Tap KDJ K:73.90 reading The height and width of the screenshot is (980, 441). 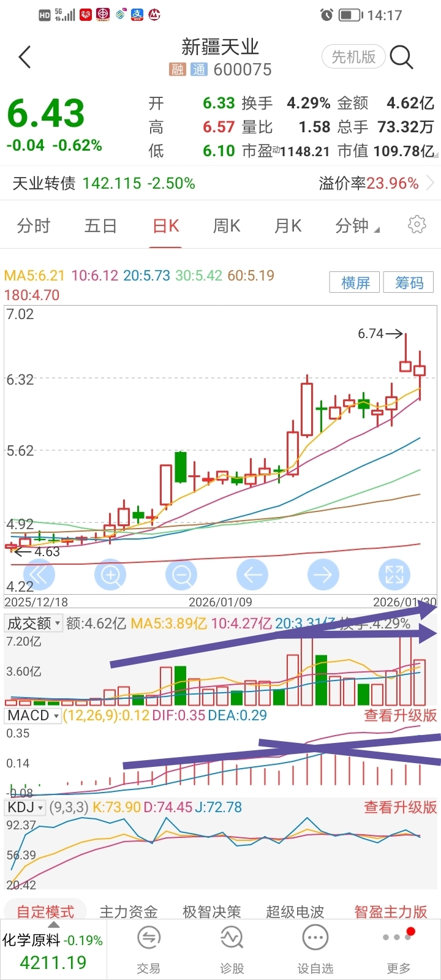coord(116,807)
